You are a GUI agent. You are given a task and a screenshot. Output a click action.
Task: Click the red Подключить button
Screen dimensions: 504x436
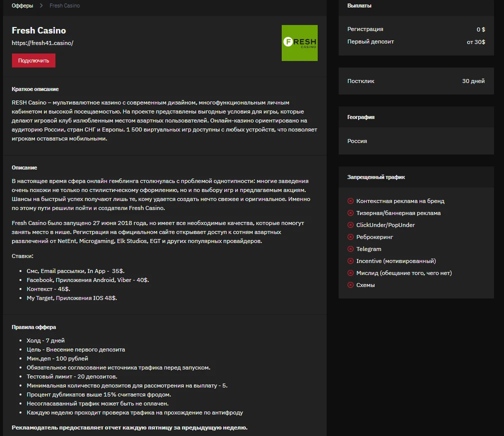[33, 60]
